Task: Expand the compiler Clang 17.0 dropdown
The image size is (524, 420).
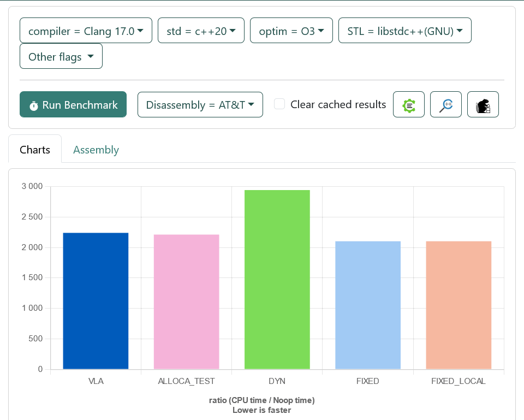Action: point(86,31)
